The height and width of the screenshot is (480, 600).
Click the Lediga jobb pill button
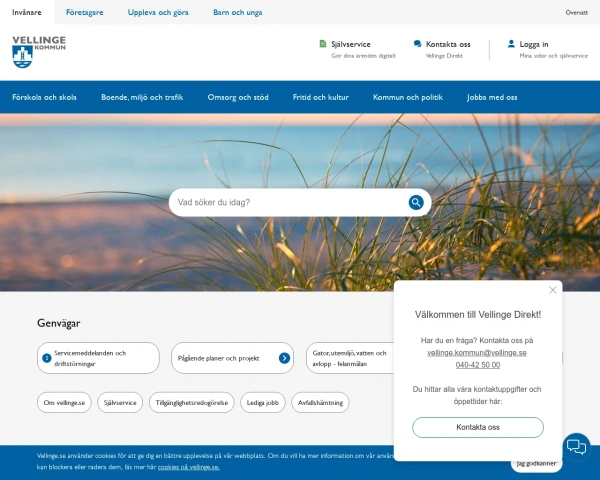click(x=263, y=403)
